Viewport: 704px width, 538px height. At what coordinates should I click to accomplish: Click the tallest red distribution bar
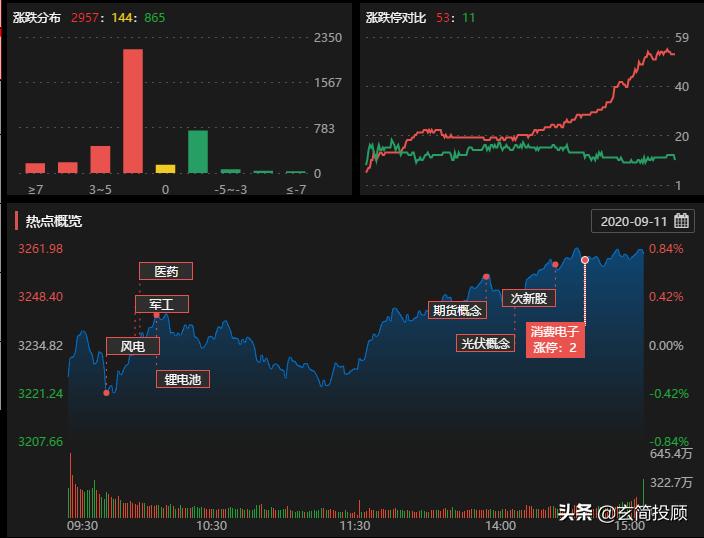click(x=133, y=111)
